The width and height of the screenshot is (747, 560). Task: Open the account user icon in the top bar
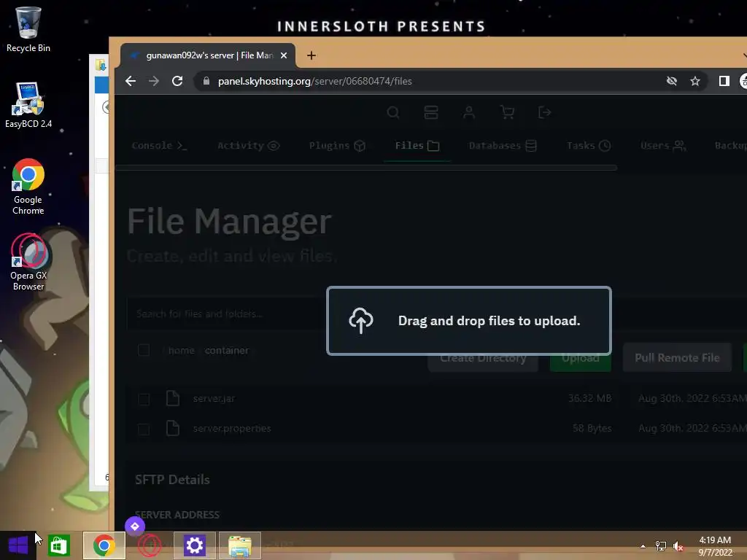469,112
